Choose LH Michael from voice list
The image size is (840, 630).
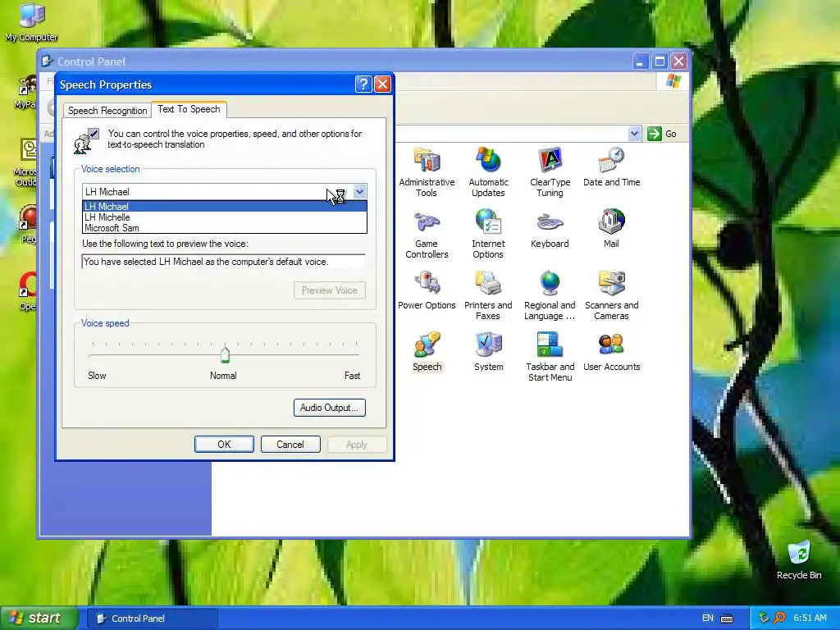225,206
